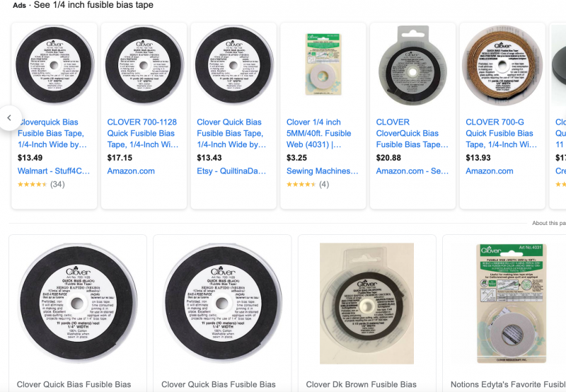566x392 pixels.
Task: Click the Etsy - QuiltinaDa seller name
Action: click(233, 171)
